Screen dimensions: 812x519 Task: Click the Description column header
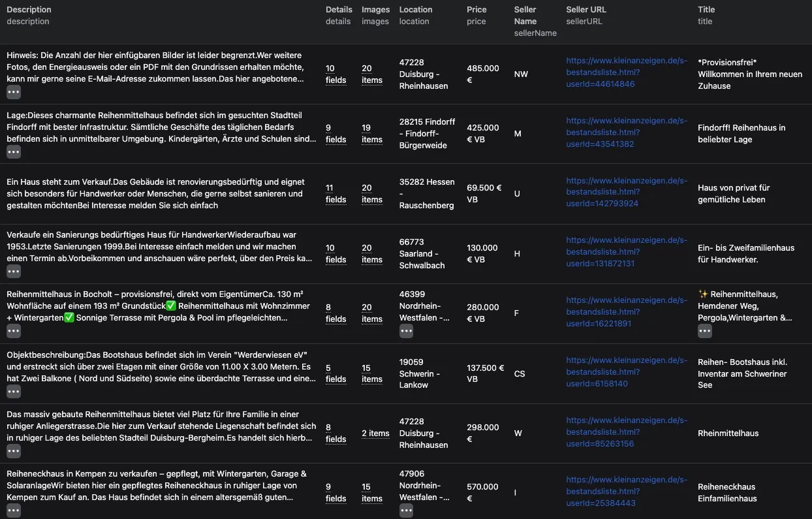(29, 10)
